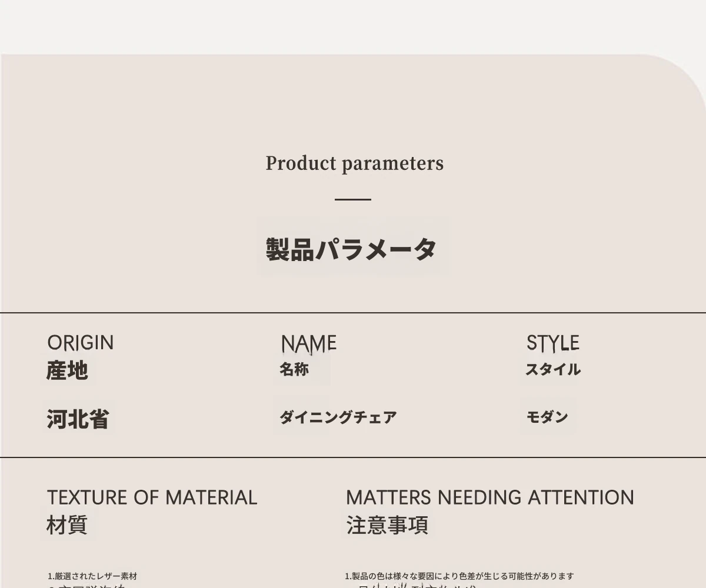This screenshot has width=706, height=588.
Task: Click the MATTERS NEEDING ATTENTION heading
Action: (489, 497)
